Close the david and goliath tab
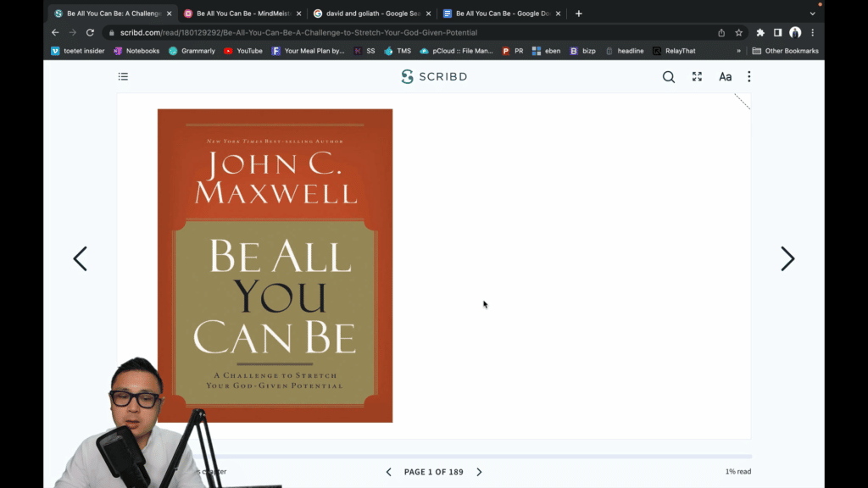The image size is (868, 488). click(x=428, y=14)
